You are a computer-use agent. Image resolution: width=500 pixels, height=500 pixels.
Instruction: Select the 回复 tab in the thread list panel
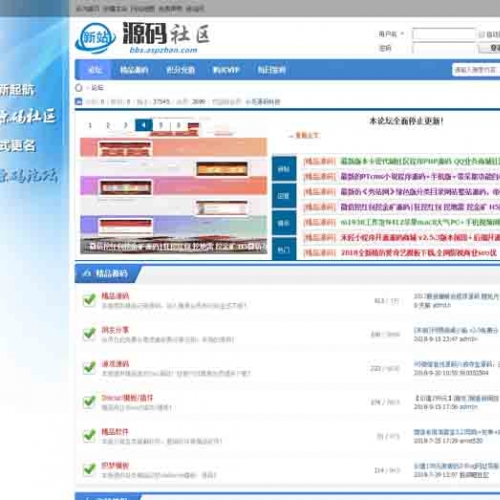click(284, 196)
